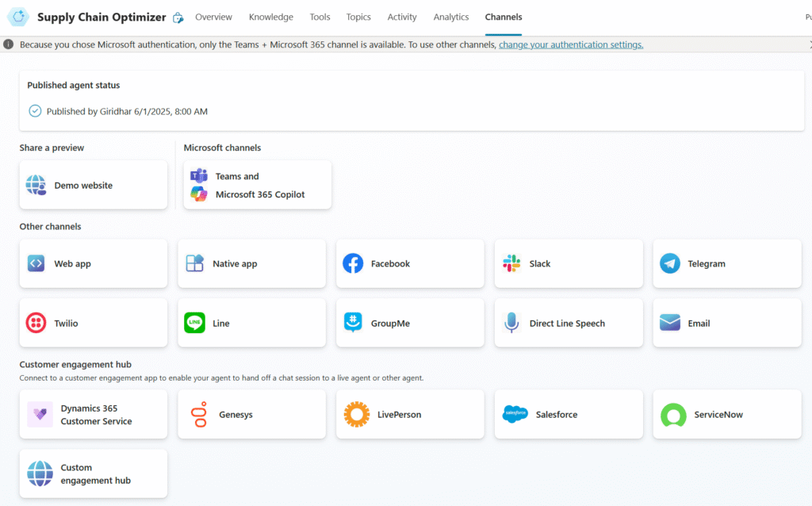Click the "Published agent status" heading
812x506 pixels.
click(x=74, y=85)
